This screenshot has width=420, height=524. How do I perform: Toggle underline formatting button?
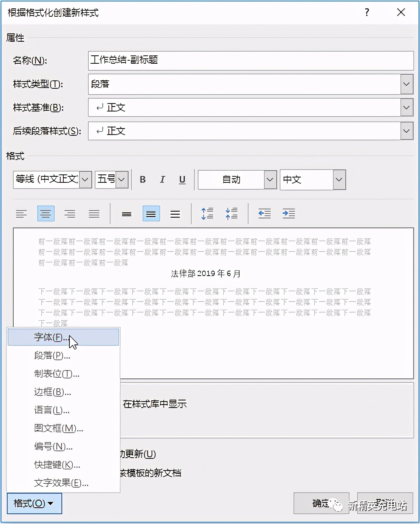[x=182, y=179]
